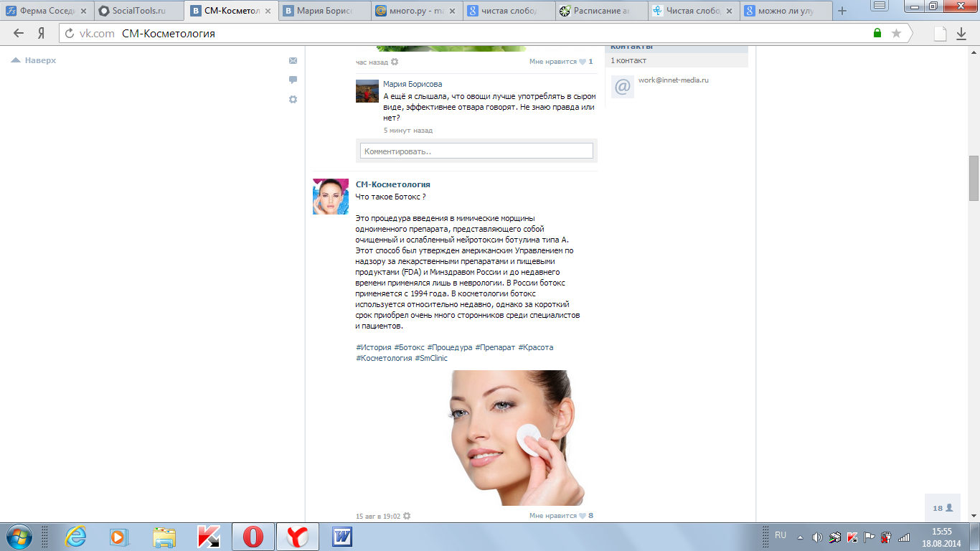The width and height of the screenshot is (980, 551).
Task: Open a new browser tab with plus
Action: point(842,11)
